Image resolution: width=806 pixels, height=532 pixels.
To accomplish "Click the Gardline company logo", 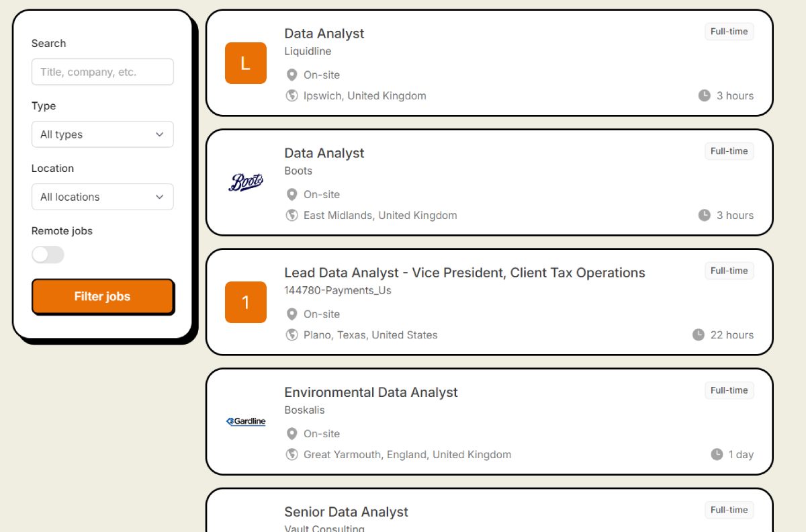I will (x=246, y=421).
